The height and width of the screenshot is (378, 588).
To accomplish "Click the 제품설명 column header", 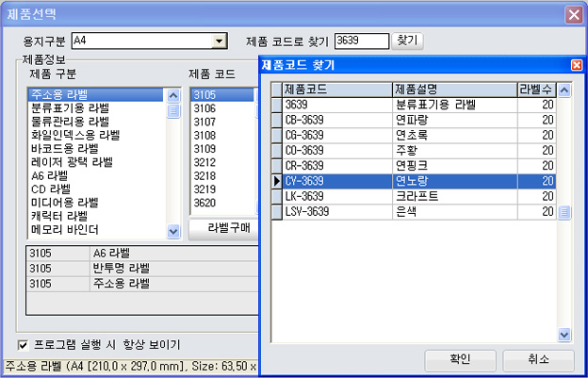I will click(x=455, y=90).
